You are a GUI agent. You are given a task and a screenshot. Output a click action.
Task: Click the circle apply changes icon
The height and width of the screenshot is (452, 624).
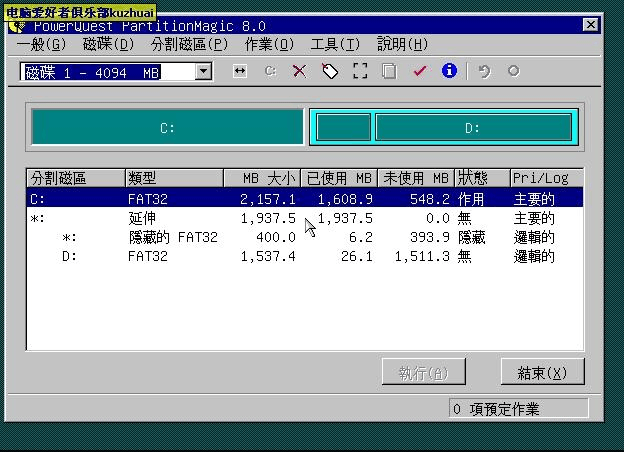pos(513,71)
